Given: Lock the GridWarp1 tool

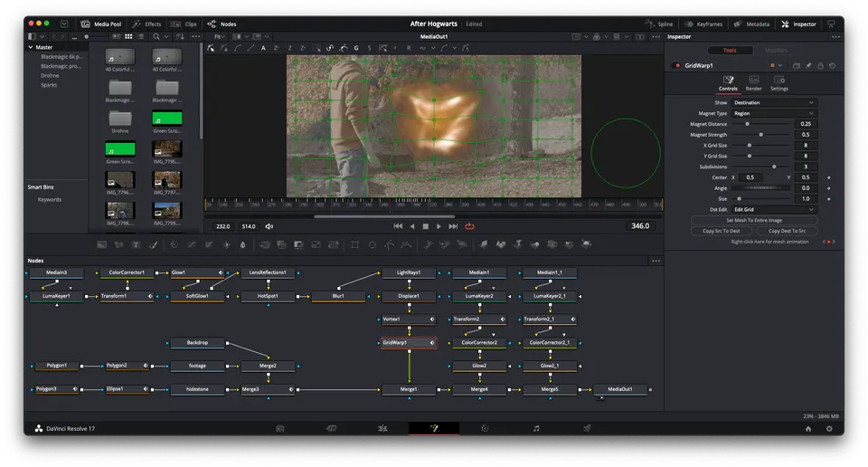Looking at the screenshot, I should click(820, 65).
